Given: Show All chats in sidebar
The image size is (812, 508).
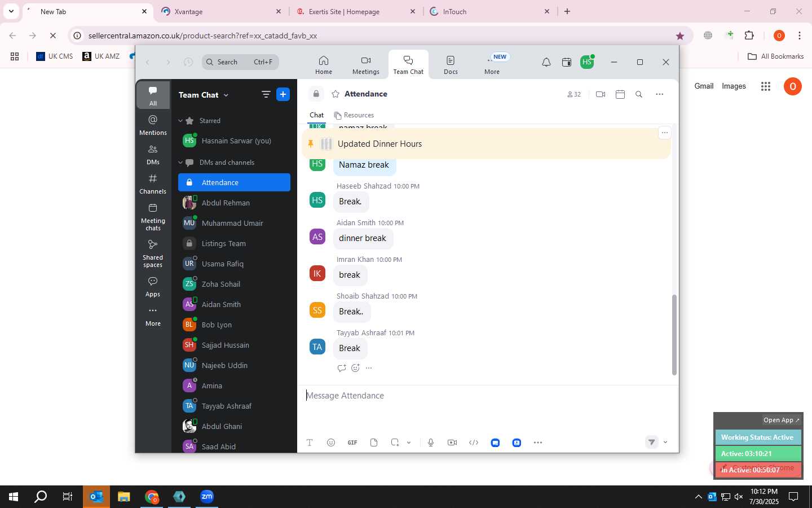Looking at the screenshot, I should pyautogui.click(x=153, y=95).
